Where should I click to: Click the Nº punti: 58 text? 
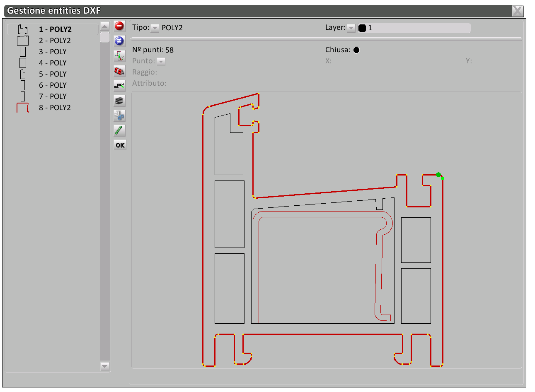[153, 50]
